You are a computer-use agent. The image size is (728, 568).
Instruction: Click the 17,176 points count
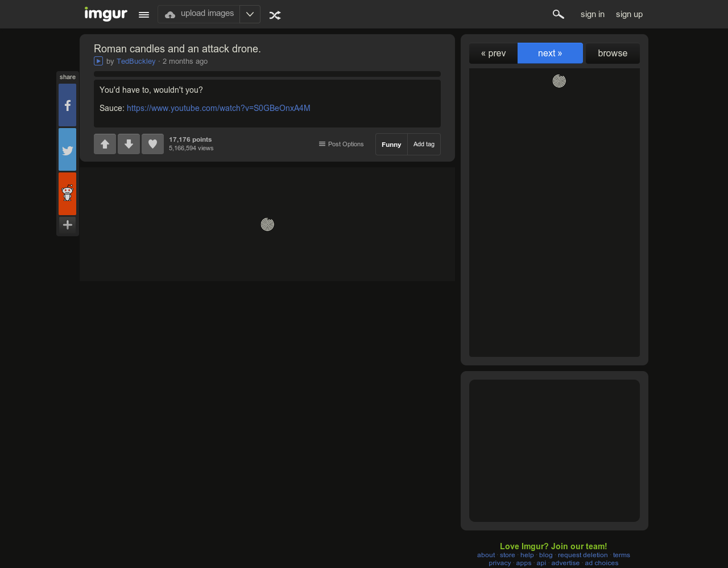191,139
